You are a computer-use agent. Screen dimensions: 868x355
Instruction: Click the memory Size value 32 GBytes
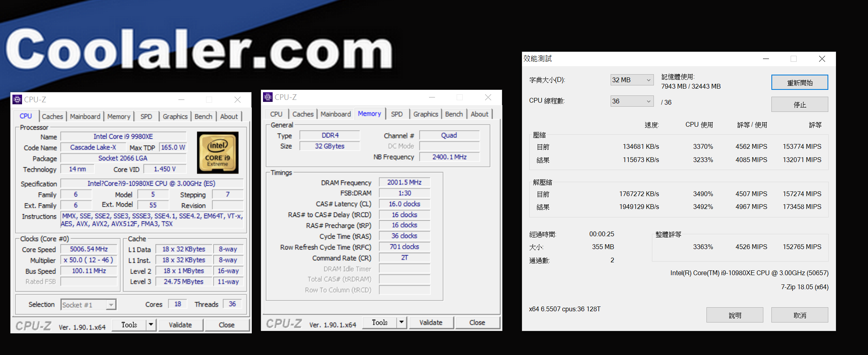330,146
